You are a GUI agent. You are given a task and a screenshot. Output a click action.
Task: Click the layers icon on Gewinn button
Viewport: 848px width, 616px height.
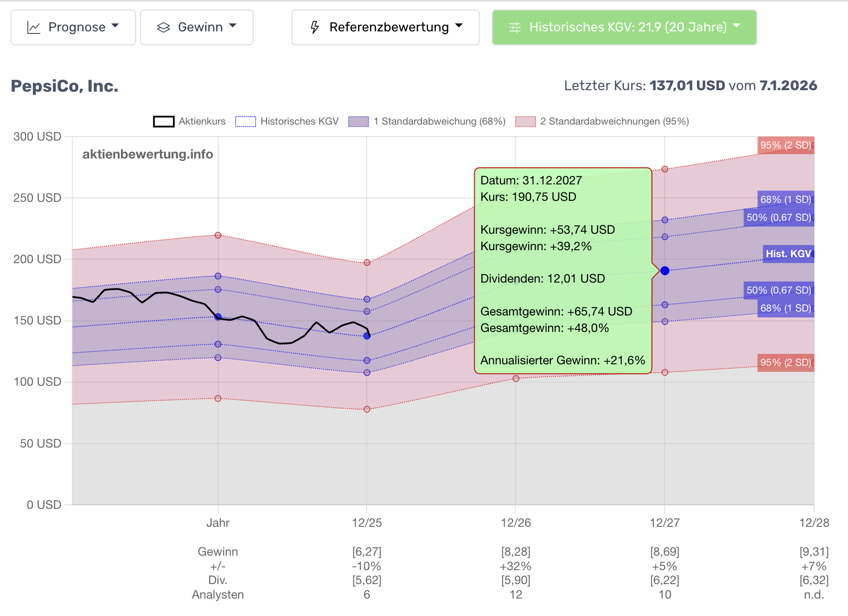pyautogui.click(x=163, y=27)
